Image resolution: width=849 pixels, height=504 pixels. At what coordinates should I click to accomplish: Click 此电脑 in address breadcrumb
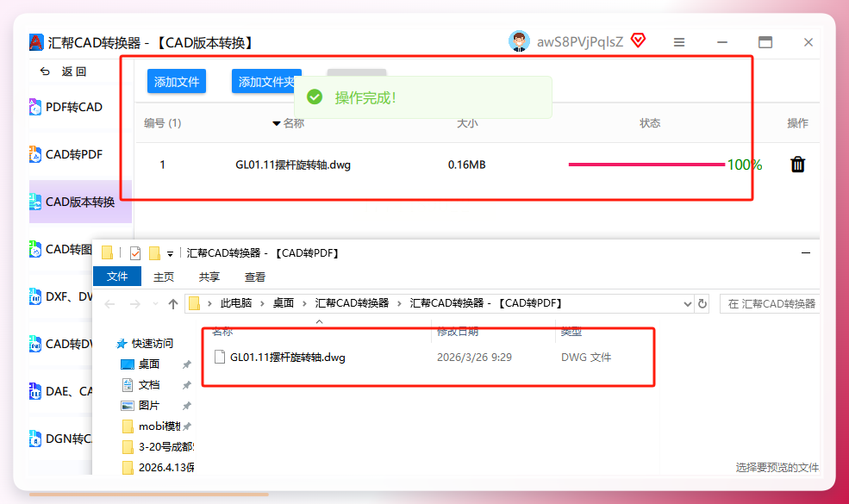pos(236,304)
